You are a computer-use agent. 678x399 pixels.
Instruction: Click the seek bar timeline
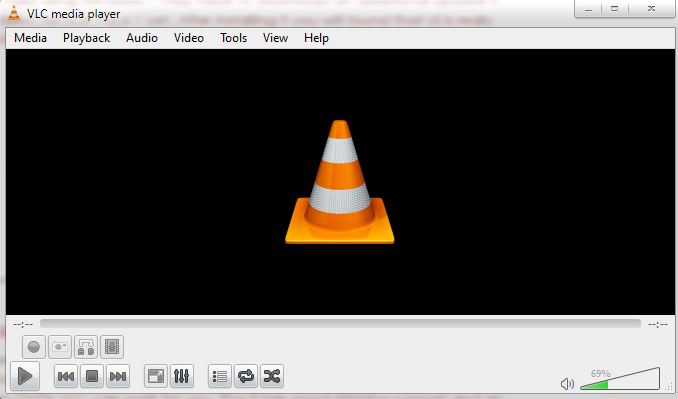click(340, 323)
